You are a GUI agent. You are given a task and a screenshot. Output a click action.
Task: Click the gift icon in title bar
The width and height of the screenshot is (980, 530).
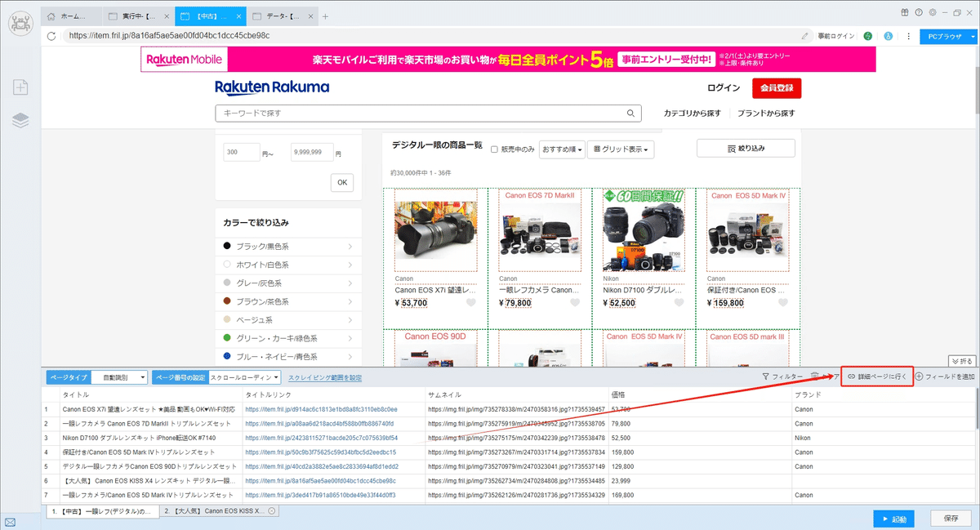[905, 12]
